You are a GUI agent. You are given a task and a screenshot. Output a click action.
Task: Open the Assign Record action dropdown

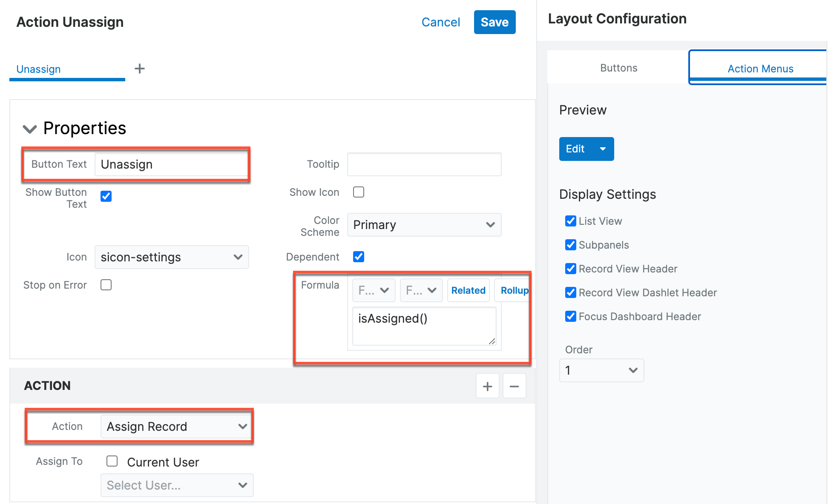click(176, 427)
